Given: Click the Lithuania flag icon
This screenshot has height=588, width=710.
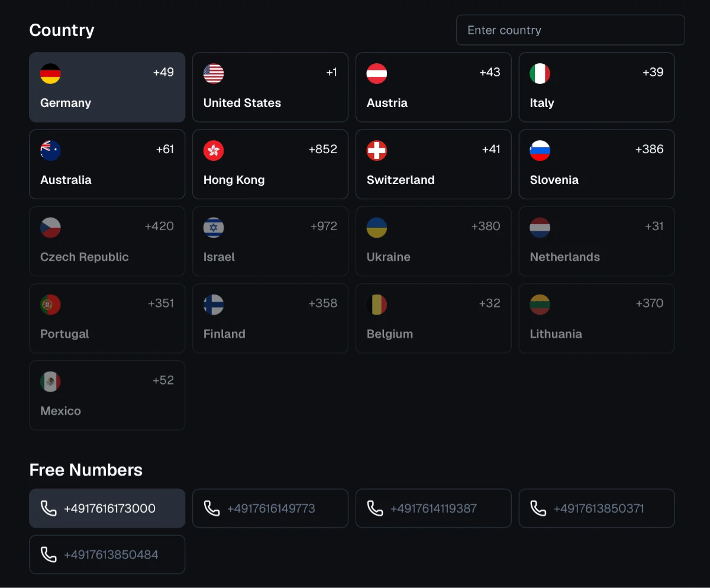Looking at the screenshot, I should (x=540, y=305).
